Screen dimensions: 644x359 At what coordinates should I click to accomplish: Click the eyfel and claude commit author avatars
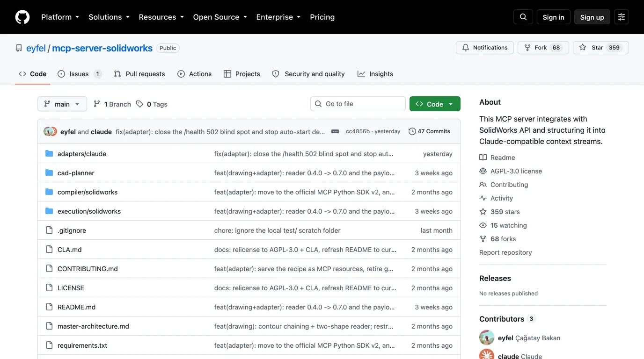pos(51,131)
